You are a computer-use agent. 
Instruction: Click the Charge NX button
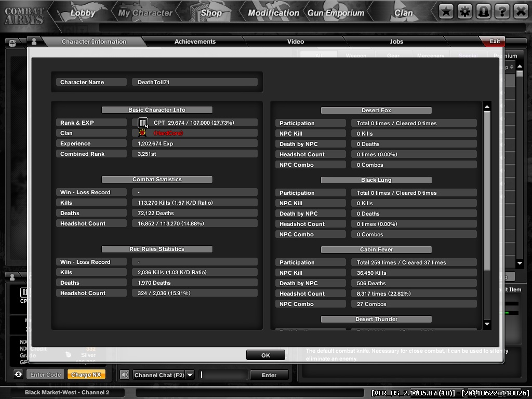tap(86, 375)
